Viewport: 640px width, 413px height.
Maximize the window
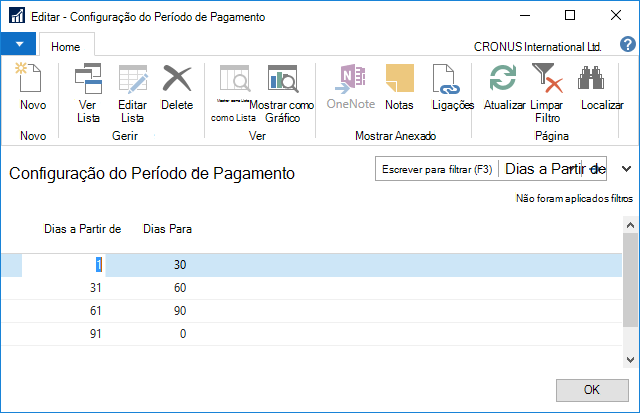click(570, 16)
